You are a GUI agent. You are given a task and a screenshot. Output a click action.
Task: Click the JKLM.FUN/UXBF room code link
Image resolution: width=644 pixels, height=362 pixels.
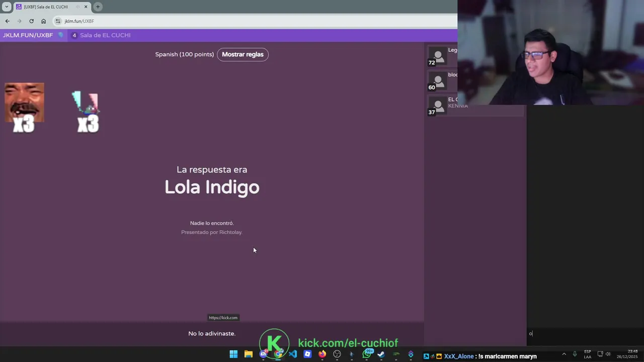[x=28, y=35]
